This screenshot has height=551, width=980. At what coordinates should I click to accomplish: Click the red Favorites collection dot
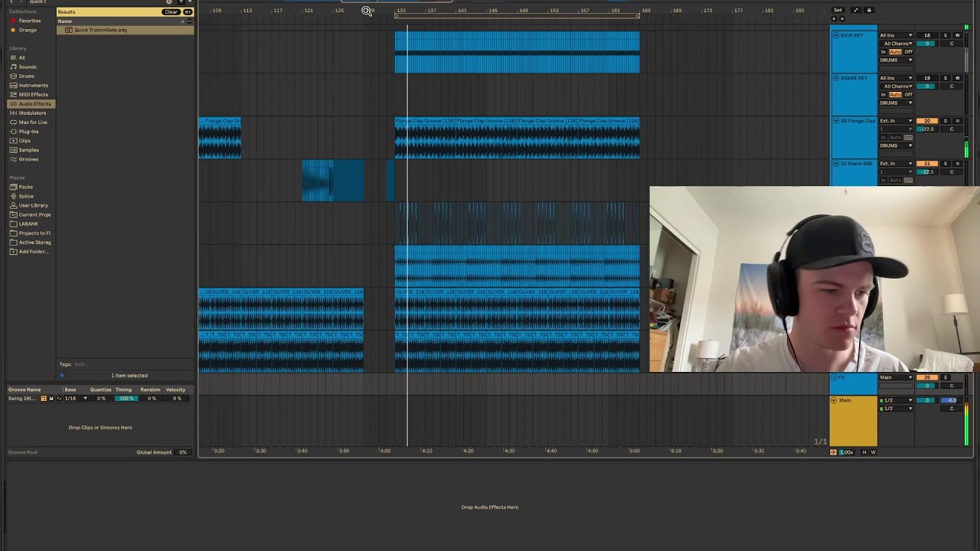click(13, 21)
